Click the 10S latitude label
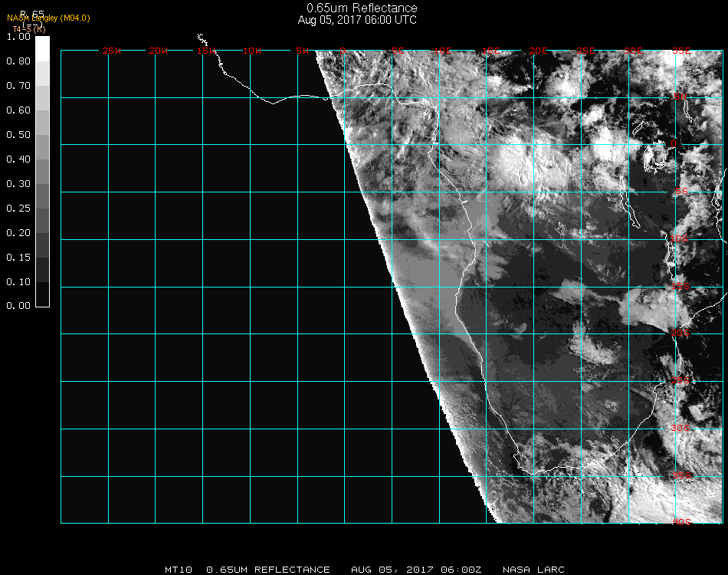 click(680, 239)
